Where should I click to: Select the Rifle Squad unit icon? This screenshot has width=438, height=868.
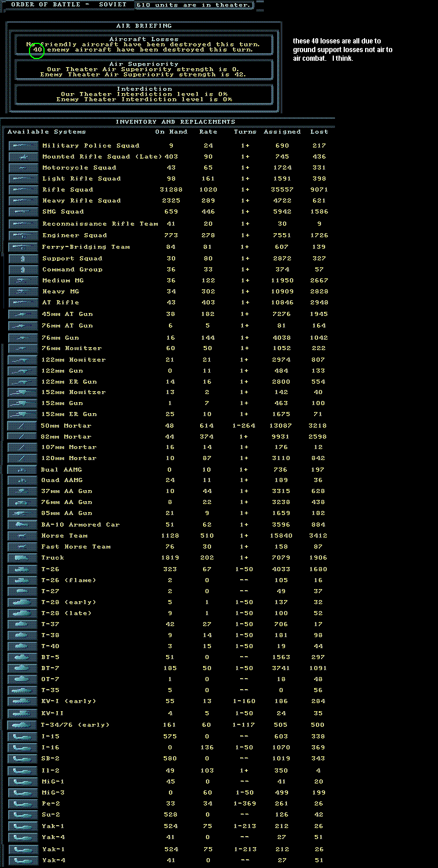click(24, 190)
